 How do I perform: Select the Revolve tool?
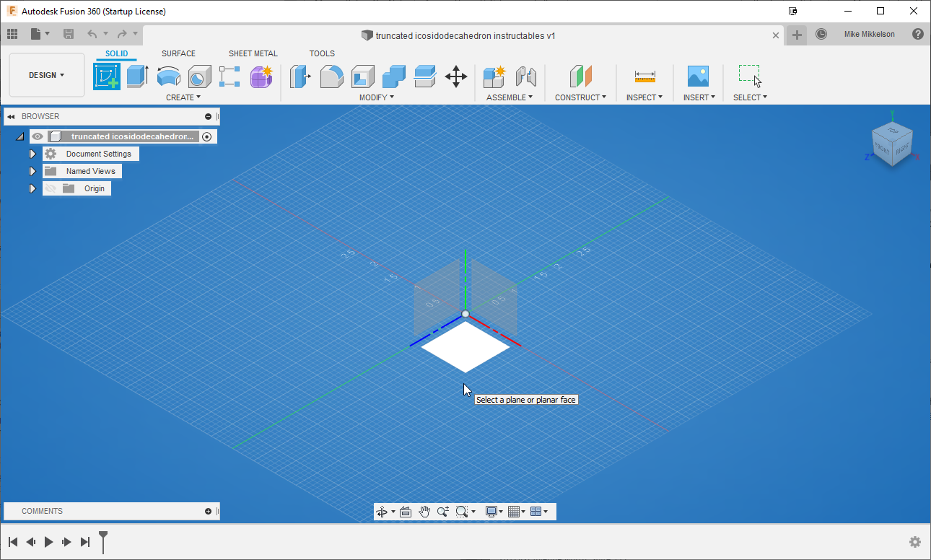click(x=168, y=76)
